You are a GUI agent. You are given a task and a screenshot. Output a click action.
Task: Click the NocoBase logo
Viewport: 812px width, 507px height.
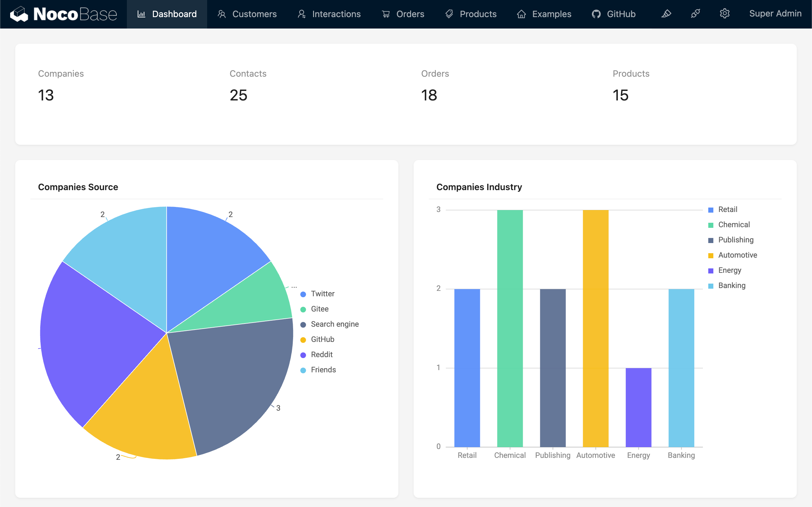[x=63, y=14]
